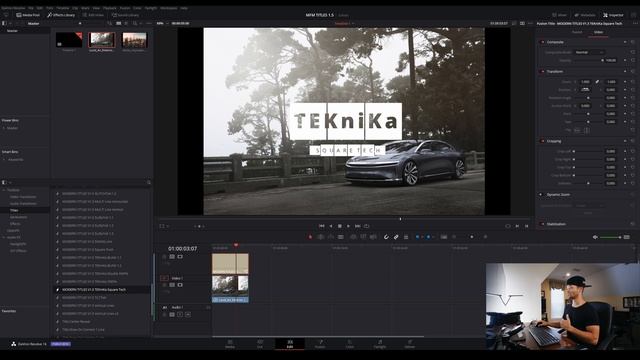640x360 pixels.
Task: Toggle the Position Lock icon
Action: 406,237
